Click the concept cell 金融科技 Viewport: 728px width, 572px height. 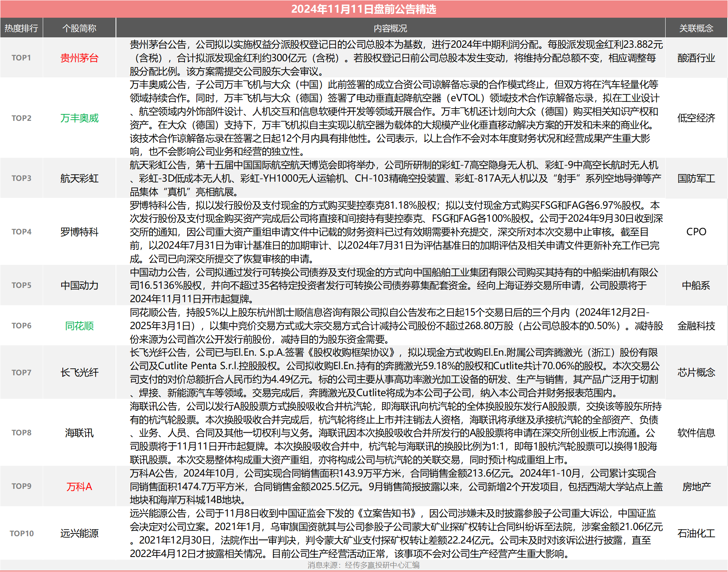coord(696,326)
